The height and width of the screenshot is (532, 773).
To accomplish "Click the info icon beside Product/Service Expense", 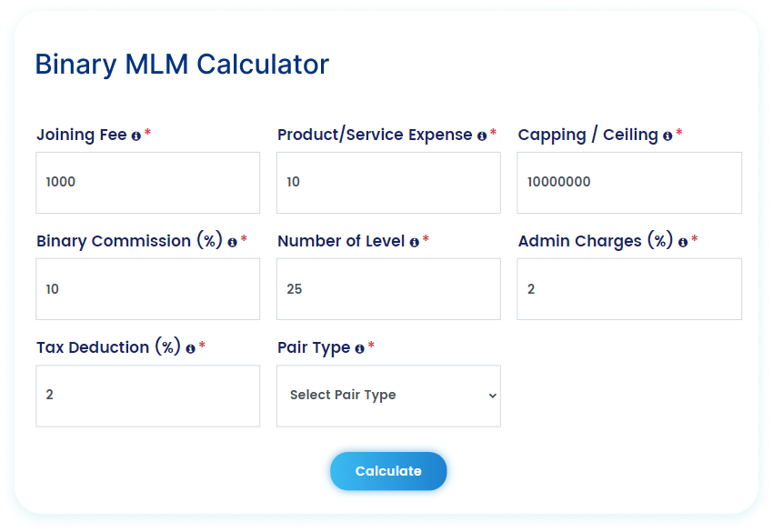I will 482,136.
